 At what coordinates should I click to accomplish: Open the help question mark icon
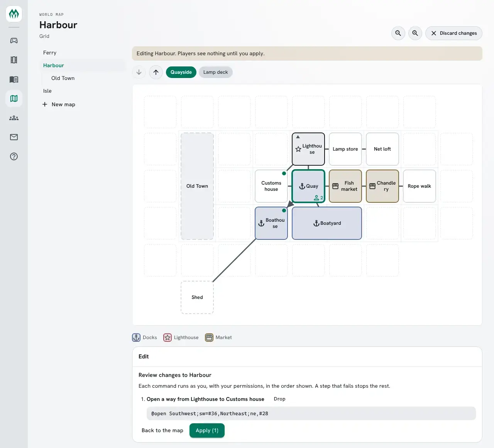pos(14,156)
